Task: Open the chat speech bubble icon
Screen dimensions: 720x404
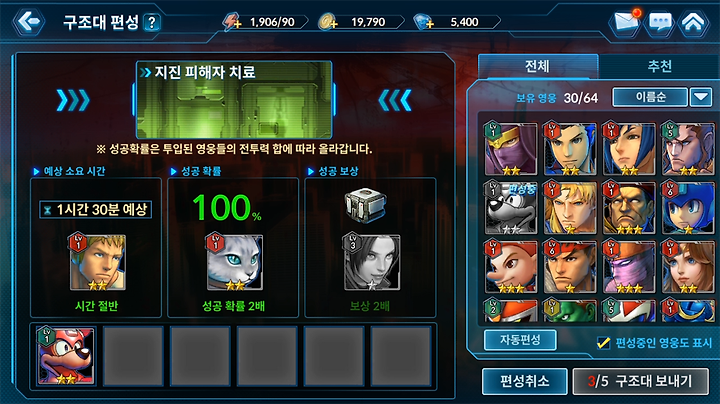Action: tap(660, 22)
